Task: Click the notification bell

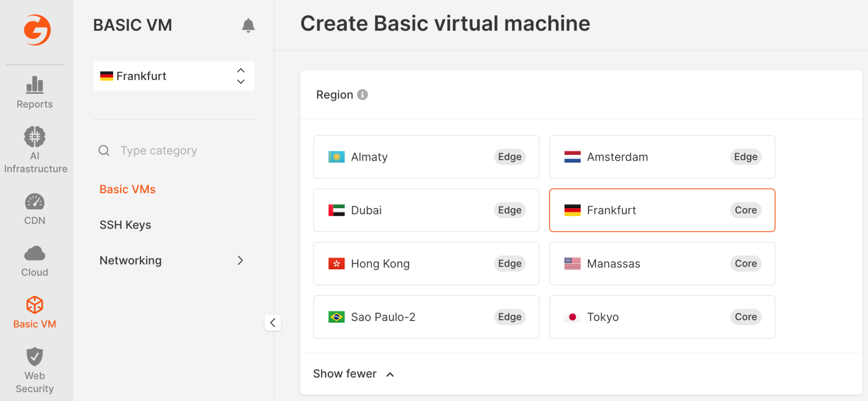Action: tap(248, 25)
